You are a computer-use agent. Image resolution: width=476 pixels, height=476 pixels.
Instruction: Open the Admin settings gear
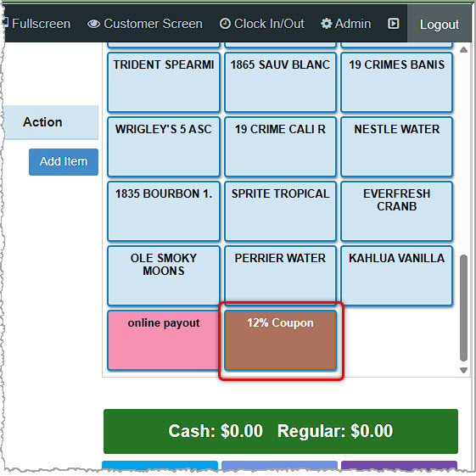tap(346, 24)
